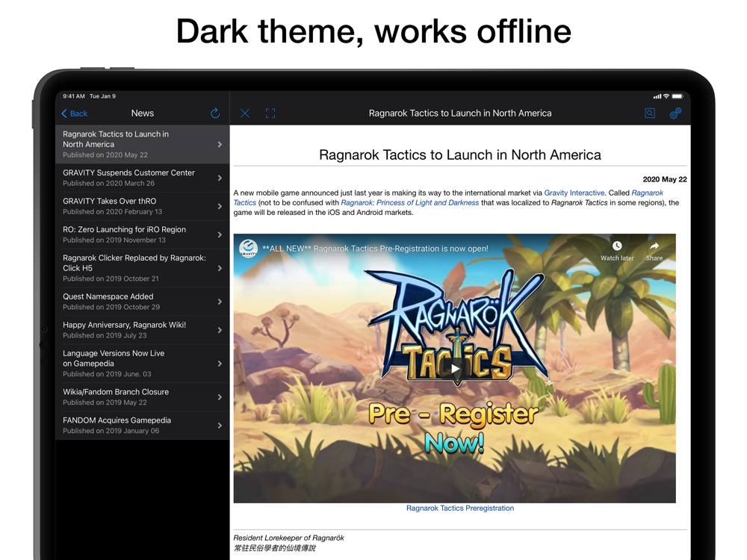Image resolution: width=747 pixels, height=560 pixels.
Task: Play the Ragnarok Tactics video
Action: click(455, 369)
